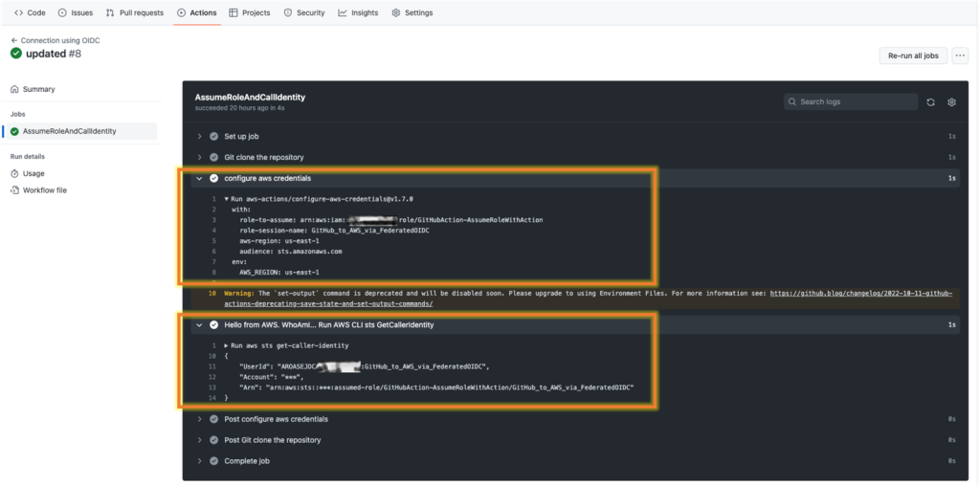Click the refresh logs icon
This screenshot has width=980, height=486.
pyautogui.click(x=930, y=101)
